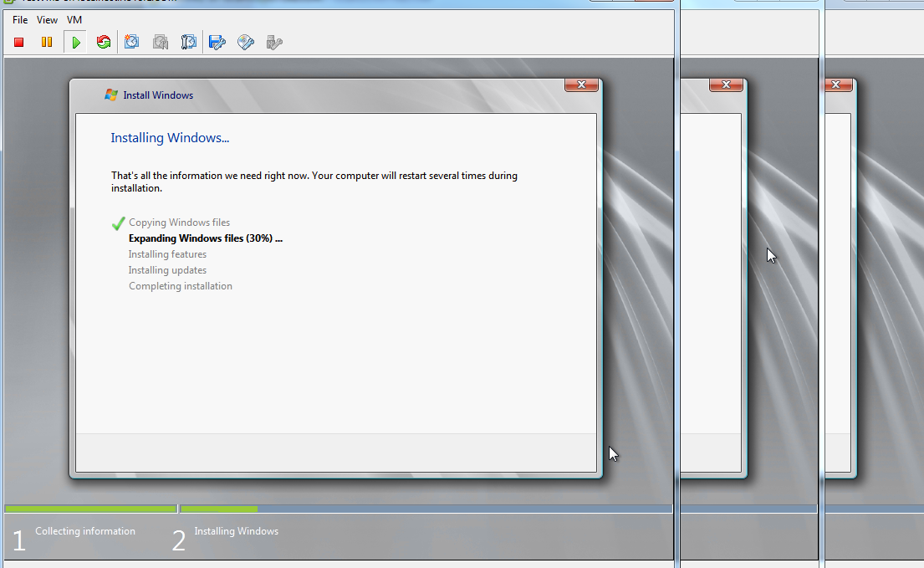Image resolution: width=924 pixels, height=568 pixels.
Task: Click the green Power On play icon
Action: (76, 42)
